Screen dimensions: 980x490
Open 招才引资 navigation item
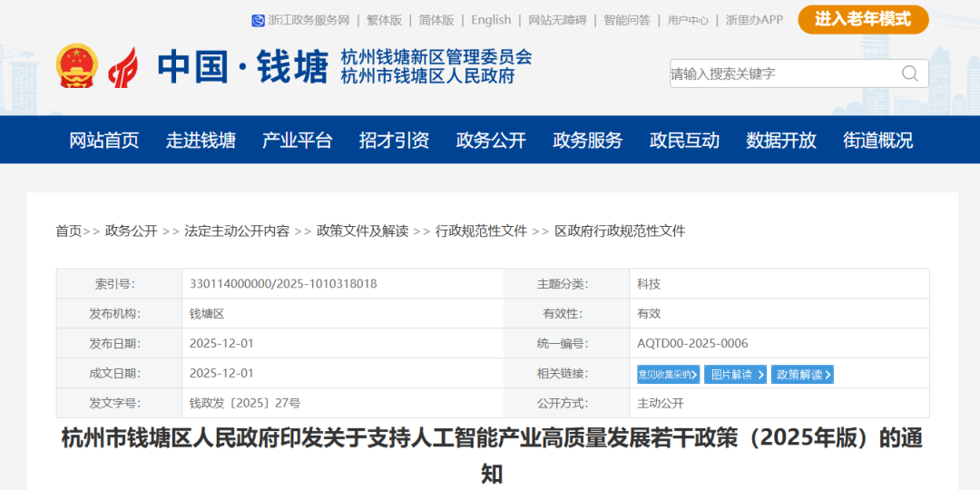(394, 141)
